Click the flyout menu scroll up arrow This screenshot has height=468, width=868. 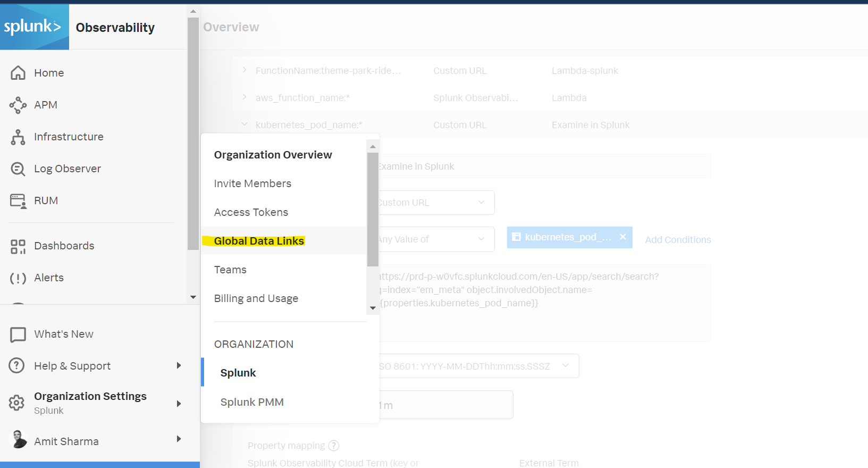(x=373, y=146)
